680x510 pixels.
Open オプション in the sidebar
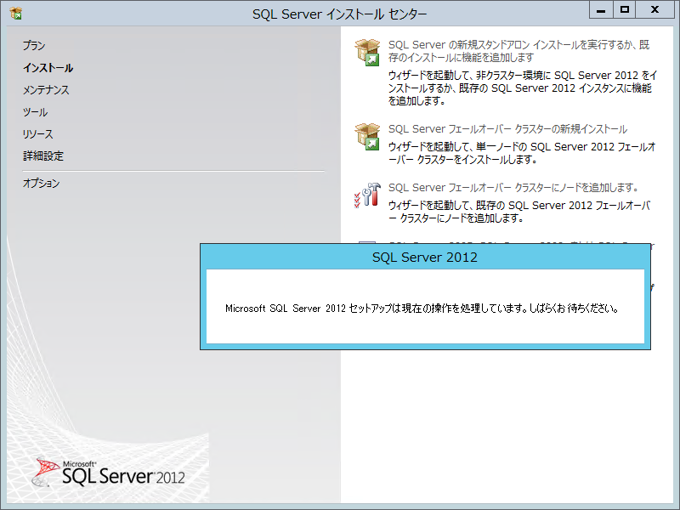click(x=41, y=183)
